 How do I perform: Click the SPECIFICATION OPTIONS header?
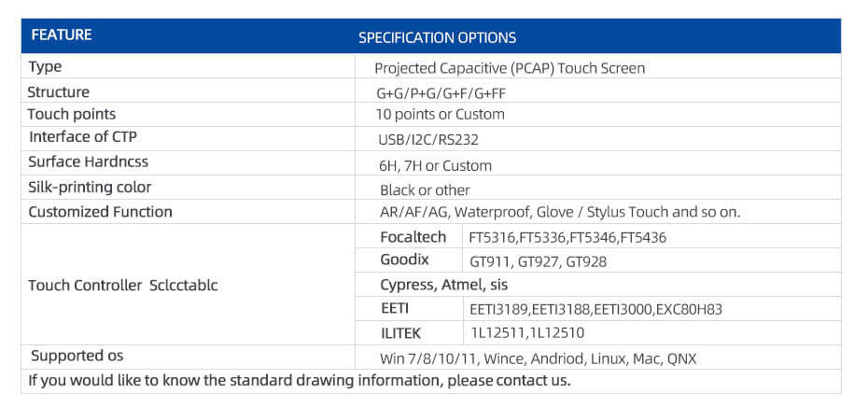point(438,37)
